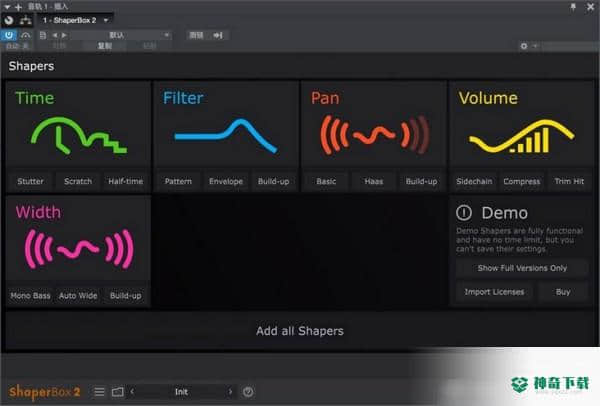Open the preset file icon in host toolbar
The image size is (600, 406).
tap(43, 35)
